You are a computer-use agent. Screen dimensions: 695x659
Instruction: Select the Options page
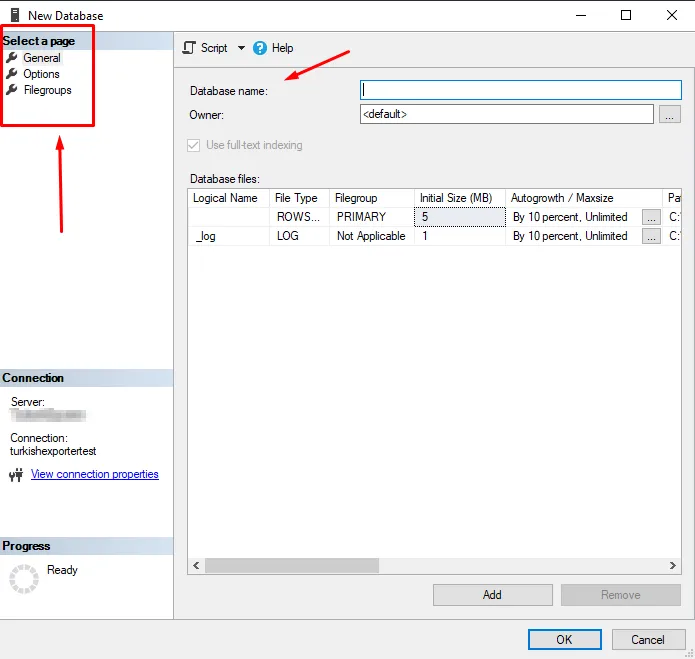click(x=41, y=74)
